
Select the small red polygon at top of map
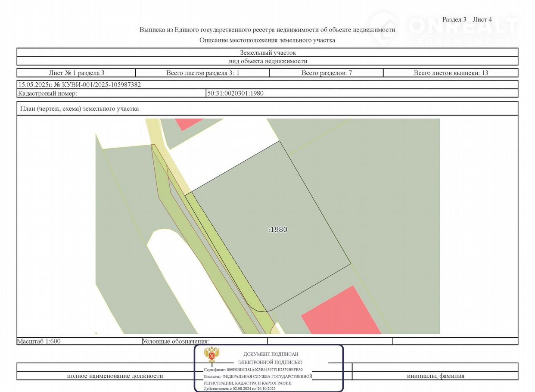[187, 123]
